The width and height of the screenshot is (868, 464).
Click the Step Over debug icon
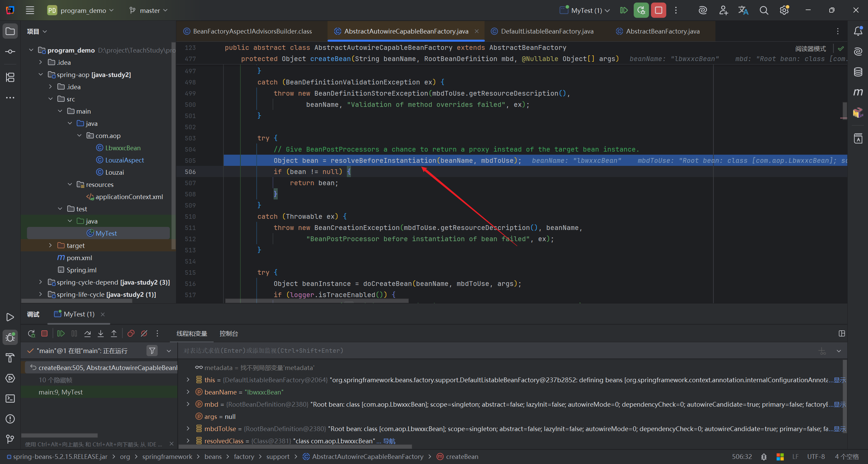pyautogui.click(x=87, y=333)
